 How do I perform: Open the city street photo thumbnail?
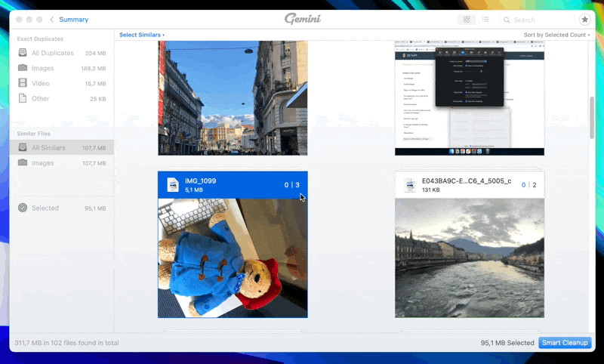[x=233, y=98]
